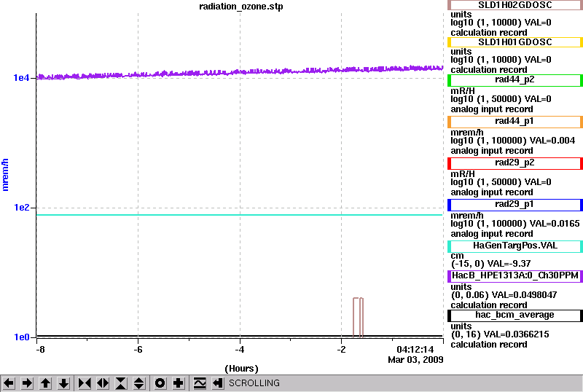583x392 pixels.
Task: Click the horizontal zoom-in bowtie icon
Action: (85, 383)
